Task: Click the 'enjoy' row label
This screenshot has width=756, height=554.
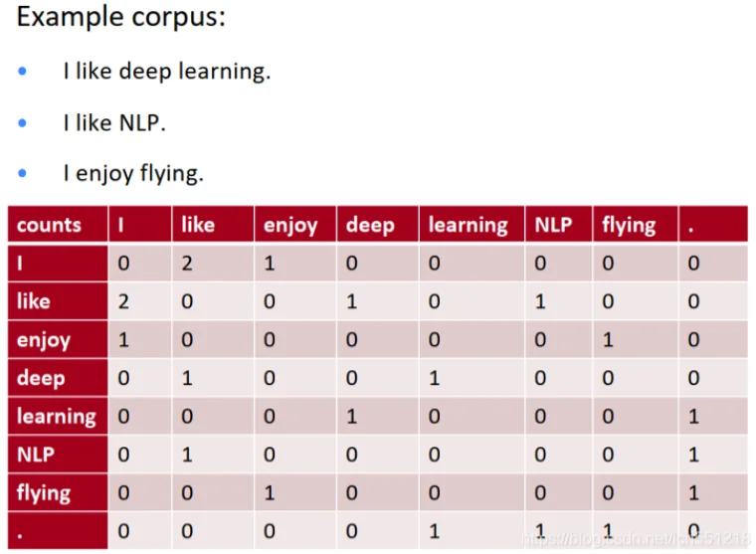Action: tap(44, 340)
